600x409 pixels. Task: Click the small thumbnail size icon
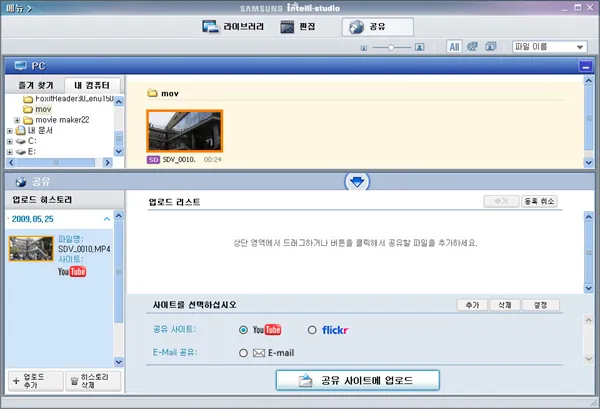(x=365, y=48)
